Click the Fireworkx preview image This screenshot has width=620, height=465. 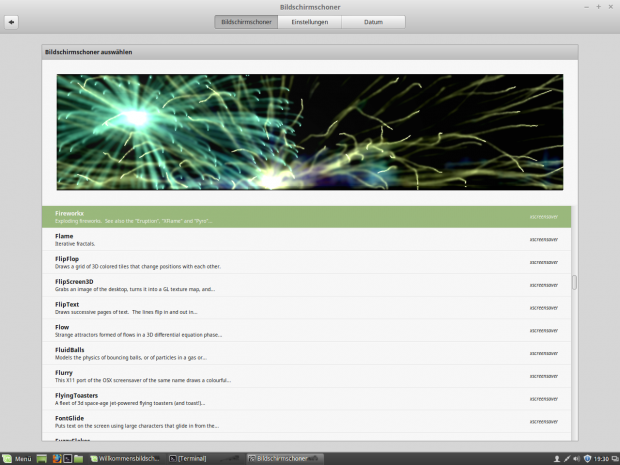[x=309, y=132]
